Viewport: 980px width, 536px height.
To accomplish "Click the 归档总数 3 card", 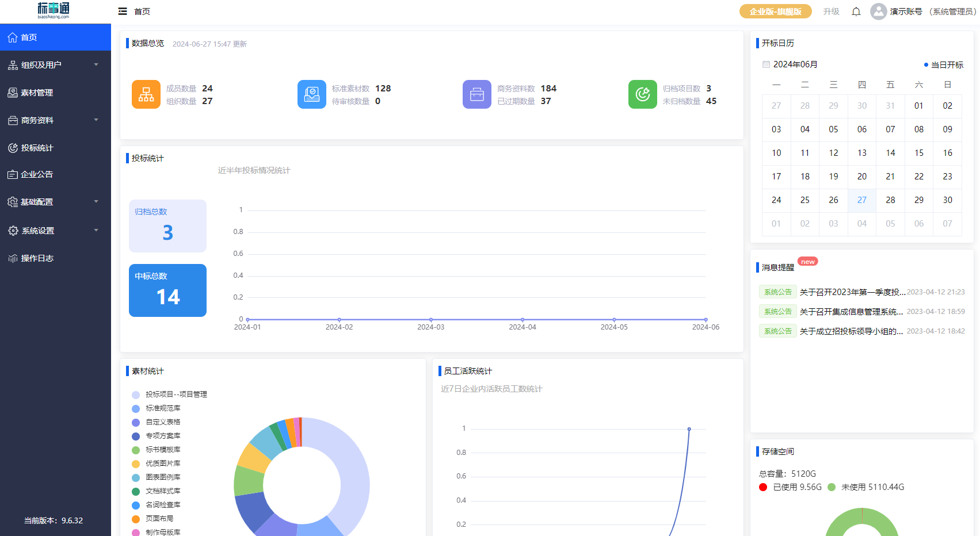I will coord(167,226).
